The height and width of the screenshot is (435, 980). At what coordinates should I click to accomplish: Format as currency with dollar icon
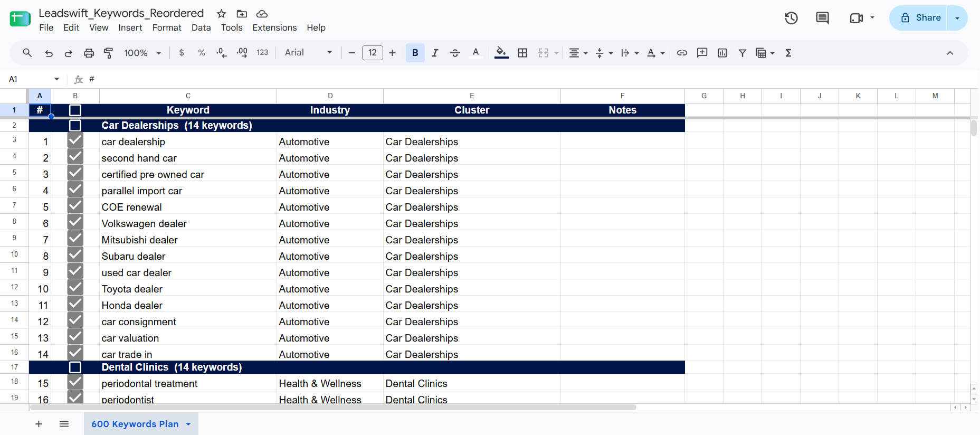point(182,53)
